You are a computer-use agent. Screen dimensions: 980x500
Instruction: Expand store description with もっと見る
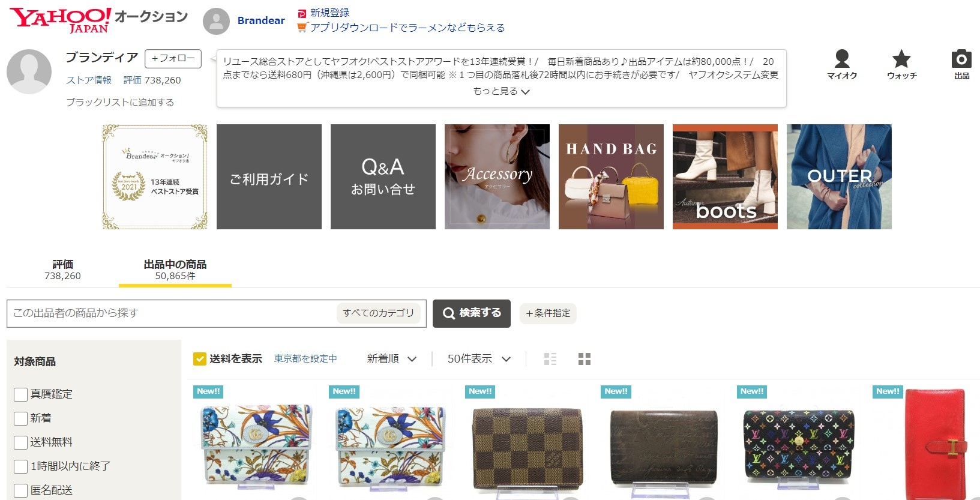(501, 91)
